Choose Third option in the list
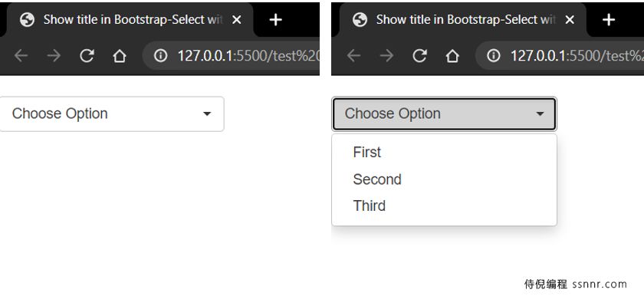Image resolution: width=644 pixels, height=296 pixels. pyautogui.click(x=444, y=206)
